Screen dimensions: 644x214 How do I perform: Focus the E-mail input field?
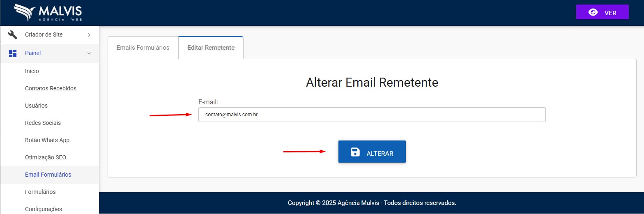pyautogui.click(x=372, y=115)
